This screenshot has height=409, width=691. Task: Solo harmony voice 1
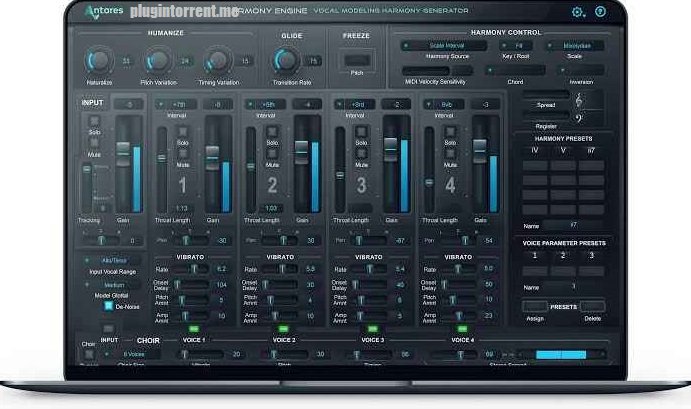tap(183, 131)
